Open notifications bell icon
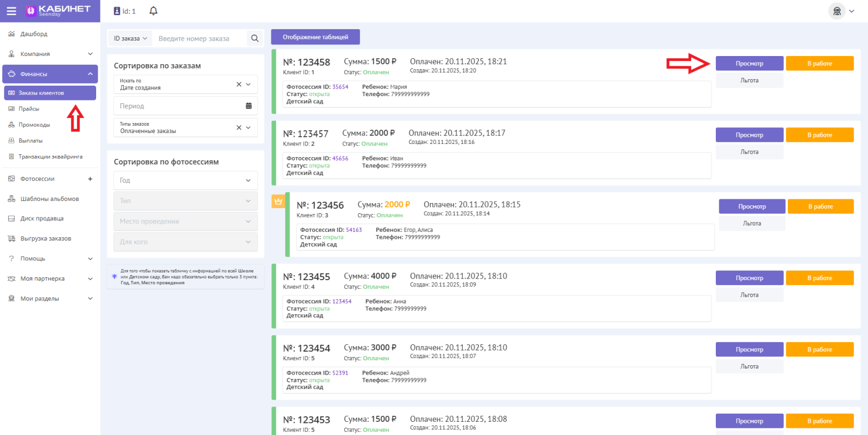 point(153,11)
